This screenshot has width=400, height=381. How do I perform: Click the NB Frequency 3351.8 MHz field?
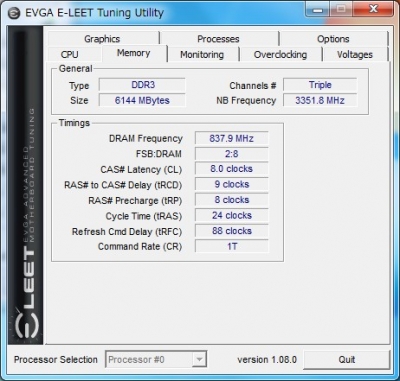pos(320,100)
